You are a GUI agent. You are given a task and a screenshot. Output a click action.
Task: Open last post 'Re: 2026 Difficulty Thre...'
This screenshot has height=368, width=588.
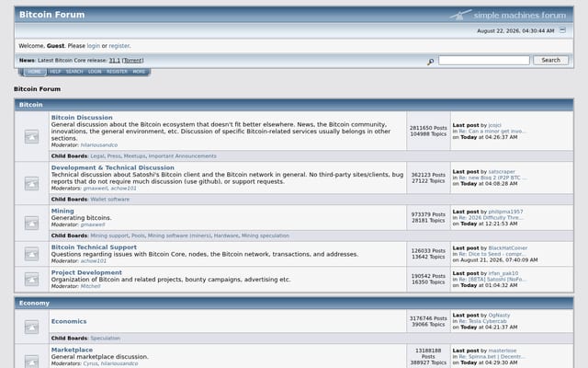click(491, 218)
